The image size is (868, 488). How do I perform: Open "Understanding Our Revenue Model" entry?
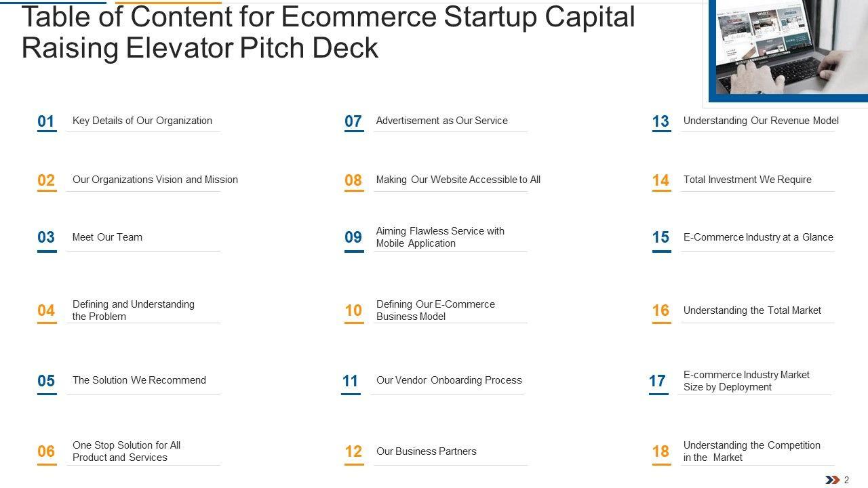pos(761,121)
